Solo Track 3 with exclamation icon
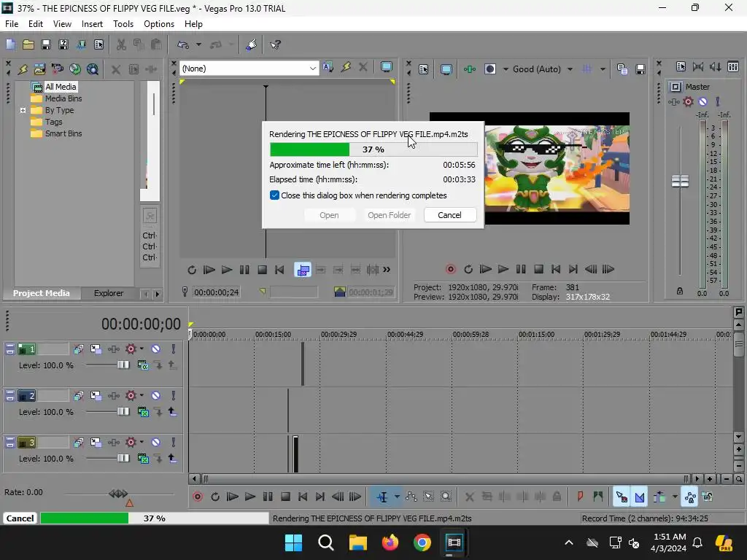 pyautogui.click(x=174, y=443)
